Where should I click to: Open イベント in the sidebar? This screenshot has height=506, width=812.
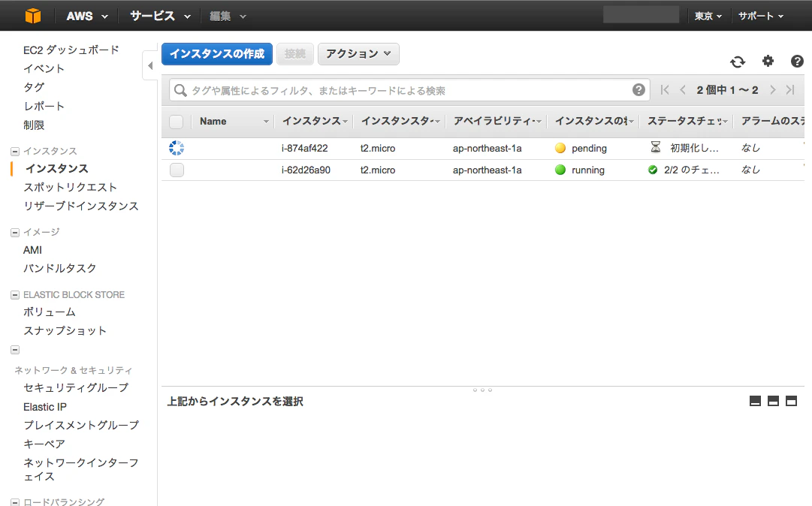[x=44, y=69]
